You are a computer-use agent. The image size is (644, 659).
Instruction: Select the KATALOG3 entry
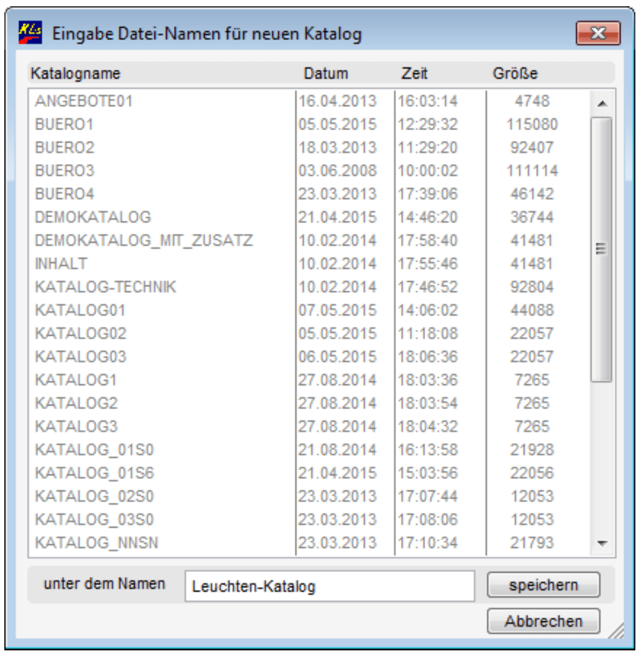[76, 426]
